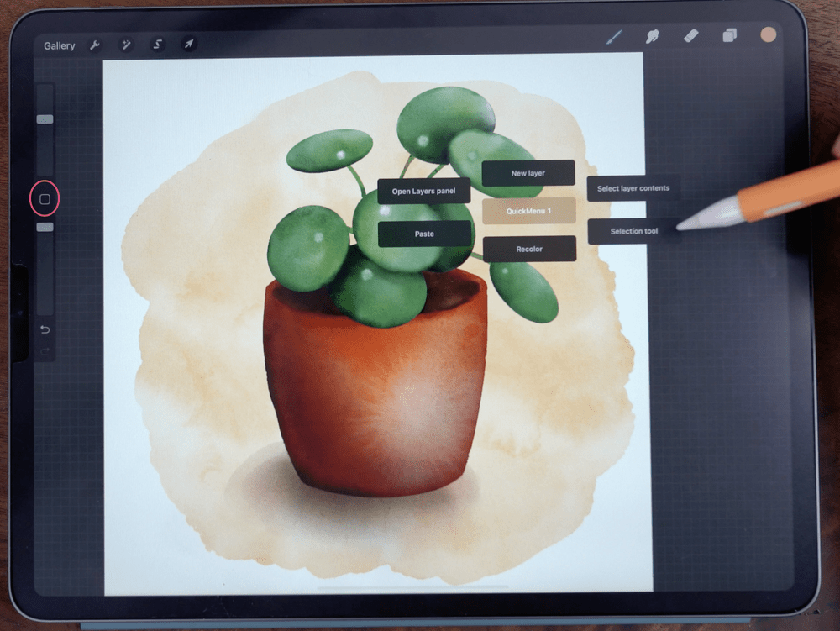Select the Smudge tool
The width and height of the screenshot is (840, 631).
point(653,36)
